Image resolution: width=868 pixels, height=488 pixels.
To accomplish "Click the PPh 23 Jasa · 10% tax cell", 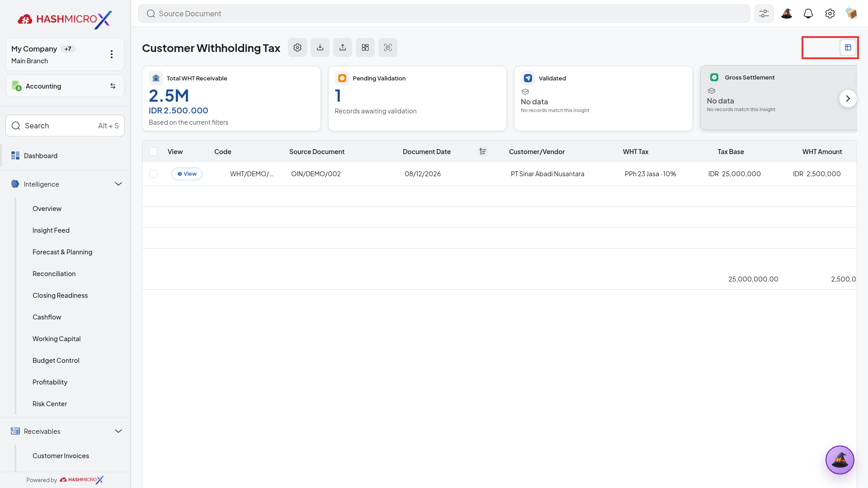I will (651, 174).
